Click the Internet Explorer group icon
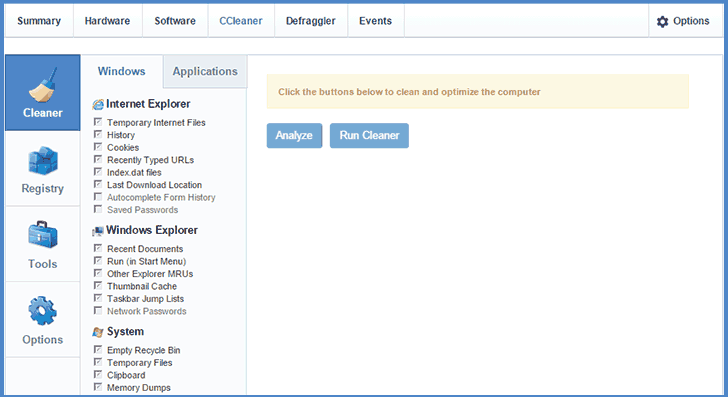The image size is (728, 397). click(98, 104)
